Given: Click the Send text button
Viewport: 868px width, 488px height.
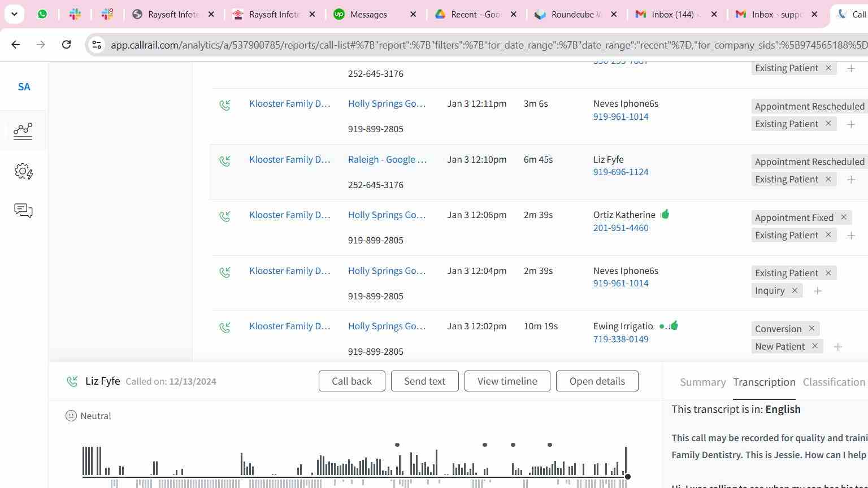Looking at the screenshot, I should pos(424,381).
